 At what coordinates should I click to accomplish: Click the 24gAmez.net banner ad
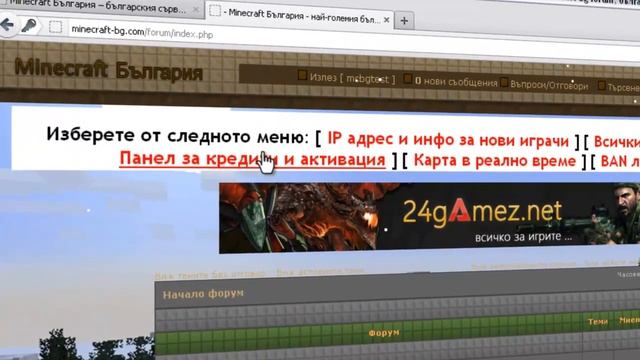tap(429, 218)
